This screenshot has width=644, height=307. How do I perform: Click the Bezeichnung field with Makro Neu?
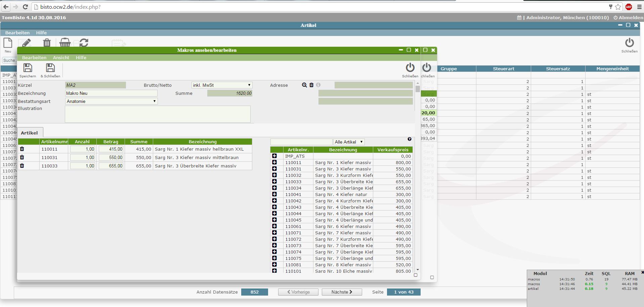click(x=111, y=93)
